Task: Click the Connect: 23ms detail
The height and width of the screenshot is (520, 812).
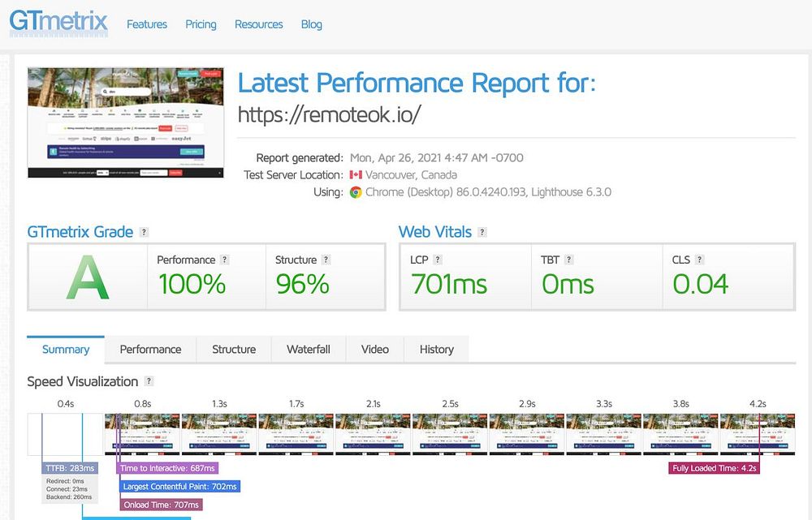Action: 67,489
